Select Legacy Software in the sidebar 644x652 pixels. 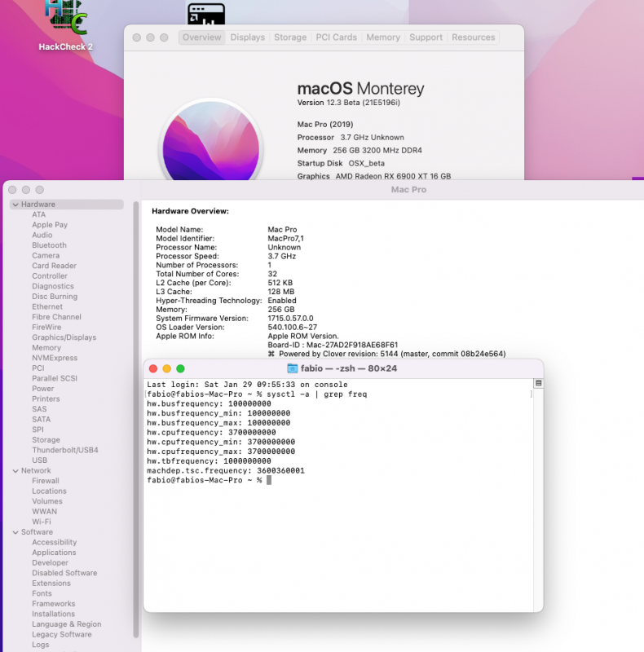62,635
